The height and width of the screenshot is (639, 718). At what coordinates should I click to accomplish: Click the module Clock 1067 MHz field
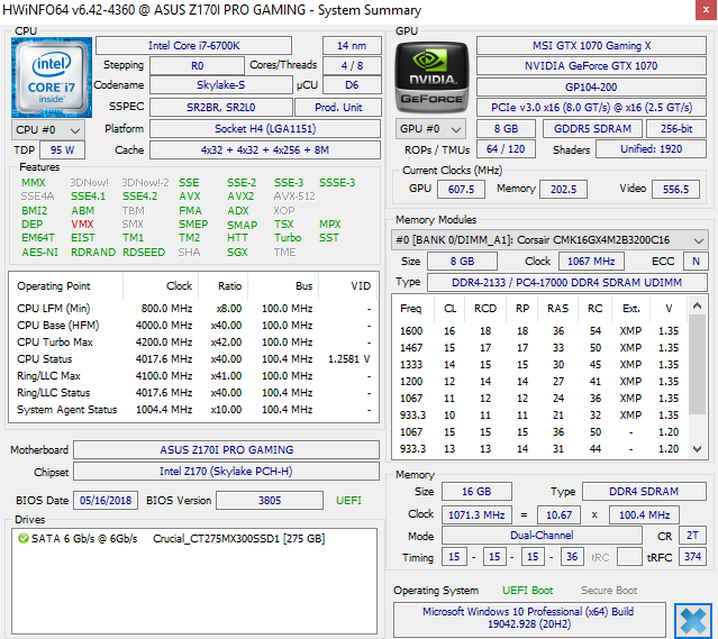[591, 261]
